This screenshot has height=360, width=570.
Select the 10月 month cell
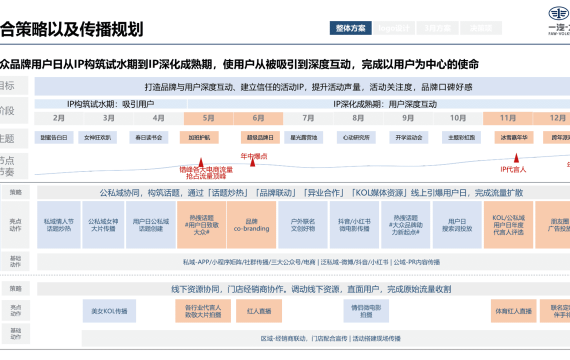point(458,118)
